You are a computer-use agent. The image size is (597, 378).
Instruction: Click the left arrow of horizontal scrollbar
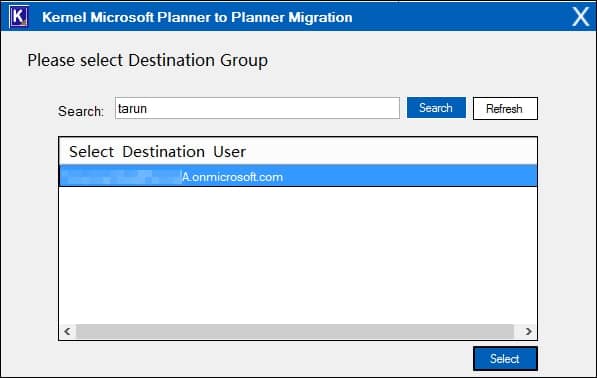[67, 331]
